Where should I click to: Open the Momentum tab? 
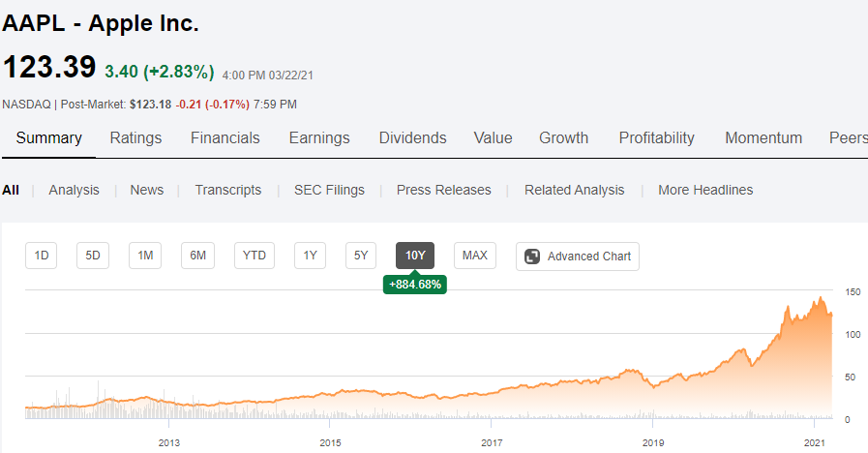click(x=763, y=137)
